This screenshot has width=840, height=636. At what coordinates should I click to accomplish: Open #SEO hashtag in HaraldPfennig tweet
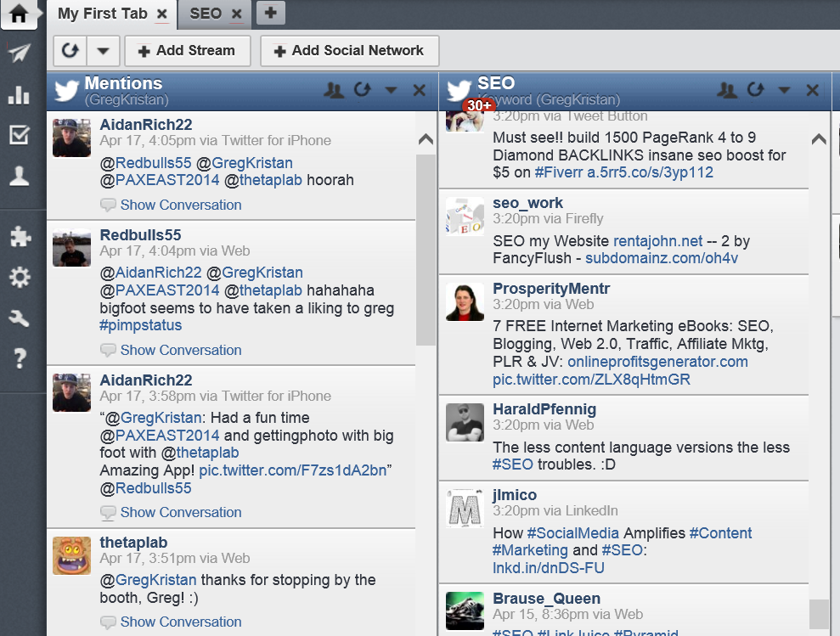513,464
